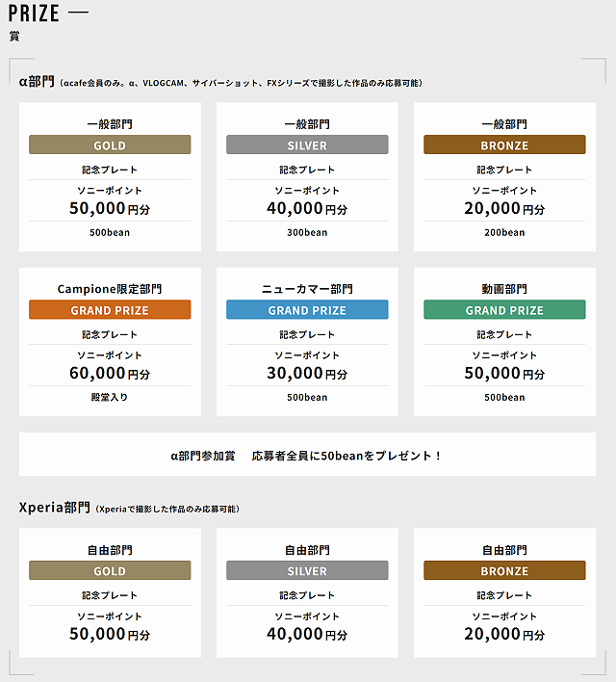This screenshot has height=682, width=616.
Task: Click the 殿堂入り text in Campione card
Action: tap(110, 397)
